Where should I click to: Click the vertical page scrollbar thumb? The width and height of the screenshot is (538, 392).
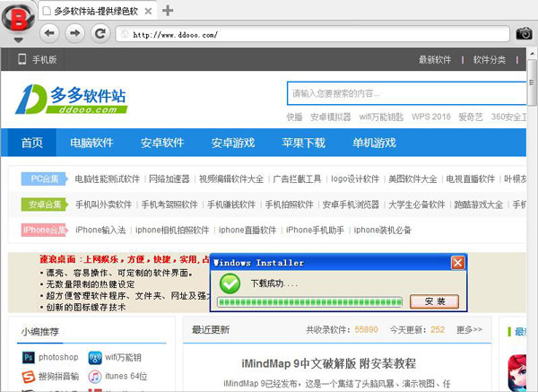(x=532, y=83)
